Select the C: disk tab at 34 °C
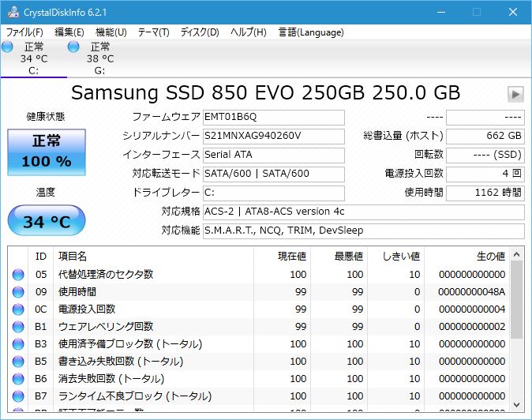Image resolution: width=532 pixels, height=420 pixels. (34, 58)
